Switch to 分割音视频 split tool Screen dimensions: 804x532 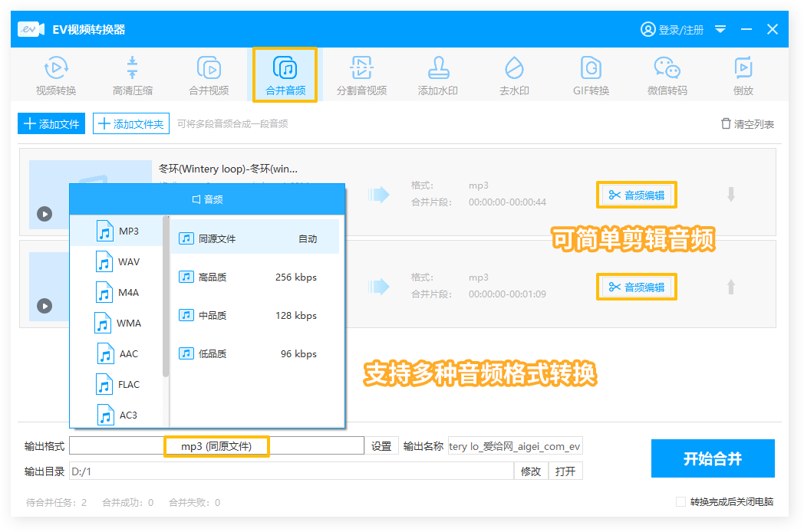click(x=361, y=76)
